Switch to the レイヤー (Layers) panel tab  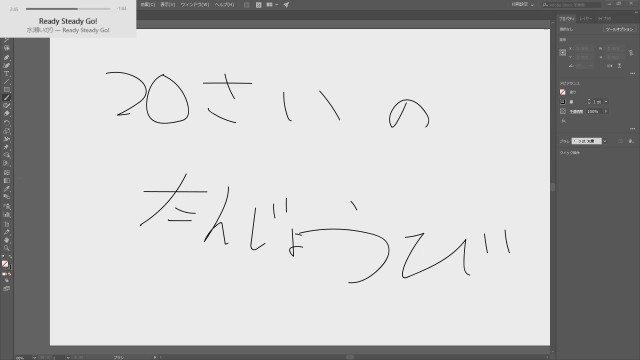click(x=586, y=19)
